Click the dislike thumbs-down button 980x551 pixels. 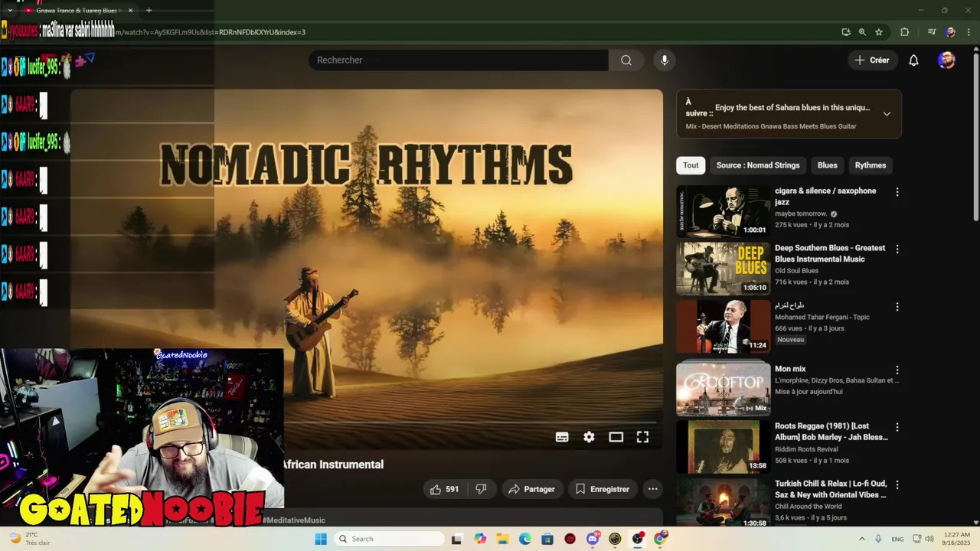[481, 489]
